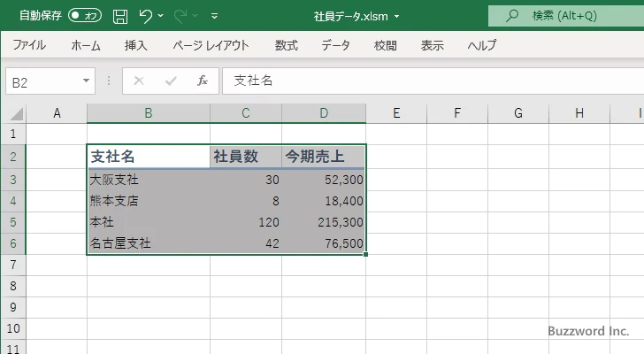Viewport: 644px width, 354px height.
Task: Click the cell with value 18,400
Action: pos(324,201)
